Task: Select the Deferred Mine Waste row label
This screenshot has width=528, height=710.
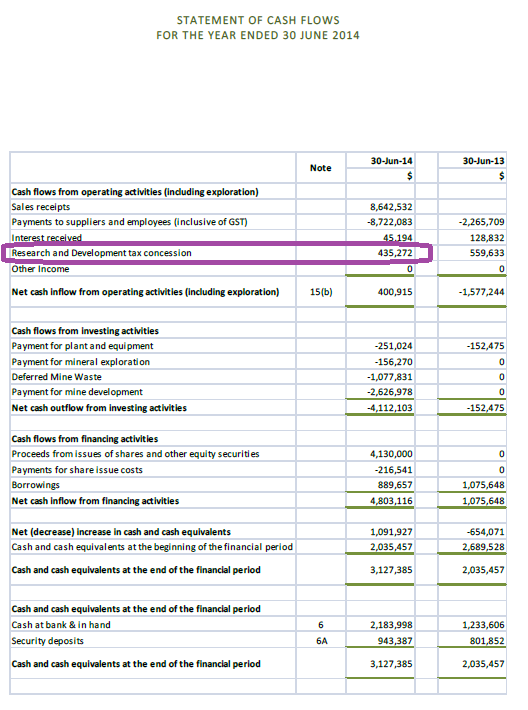Action: 57,377
